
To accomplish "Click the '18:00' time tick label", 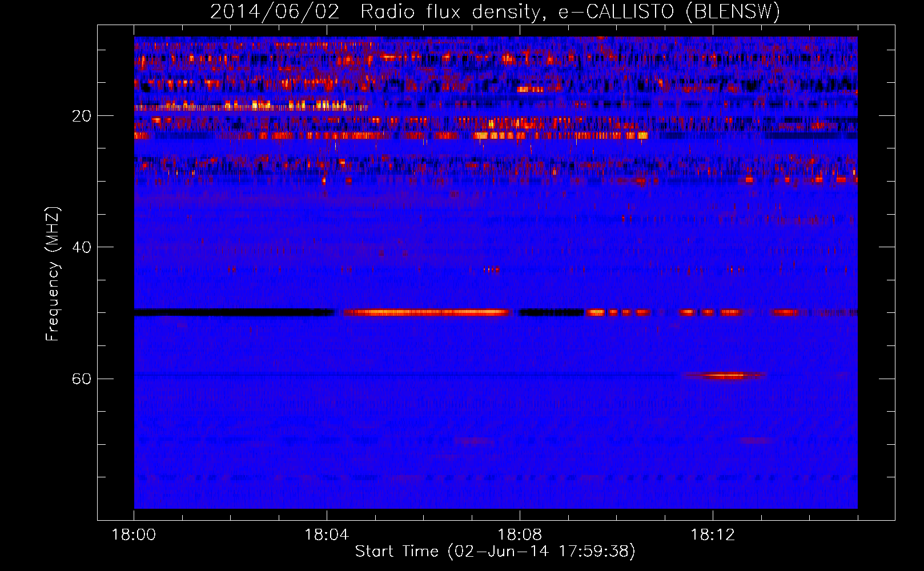I will coord(134,535).
